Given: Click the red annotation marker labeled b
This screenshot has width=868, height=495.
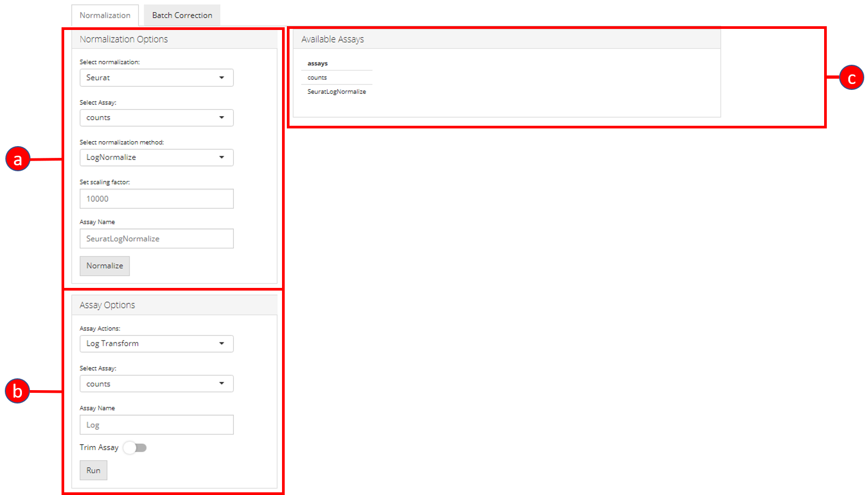Looking at the screenshot, I should 17,391.
